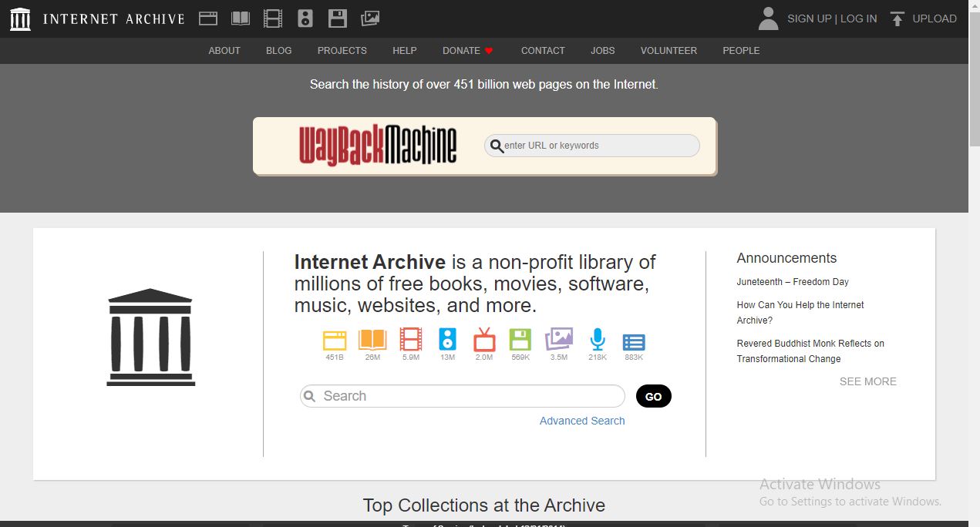Click the large Internet Archive building logo

[150, 337]
